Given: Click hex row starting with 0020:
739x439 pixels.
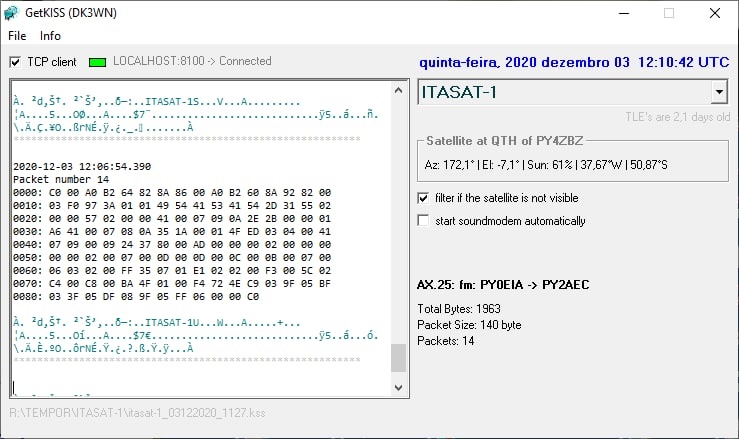Looking at the screenshot, I should tap(172, 219).
